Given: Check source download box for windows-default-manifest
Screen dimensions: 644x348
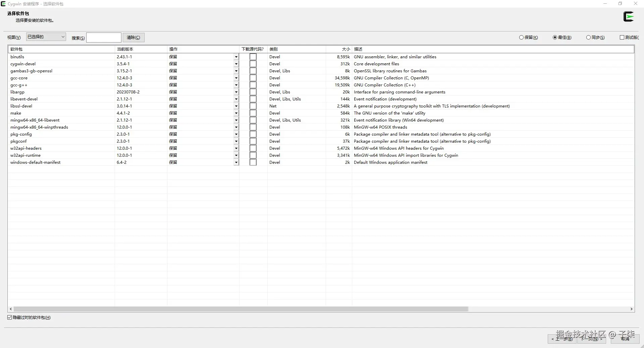Looking at the screenshot, I should pyautogui.click(x=253, y=162).
